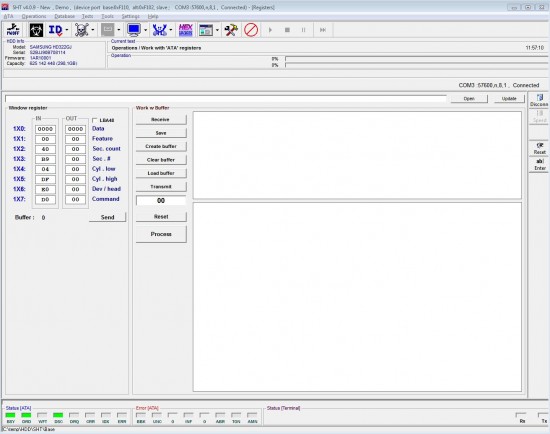Open dropdown arrow next to ID icon
This screenshot has width=550, height=434.
point(67,30)
